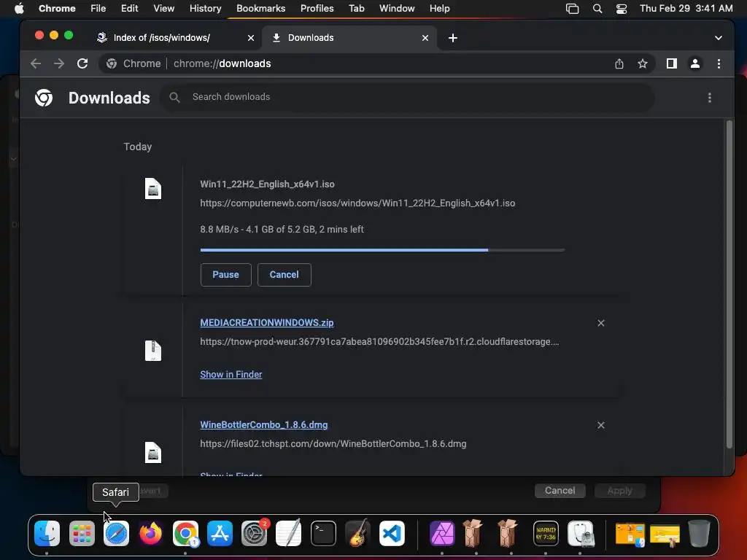The image size is (747, 560).
Task: Open Console app from the Dock
Action: pos(546,533)
